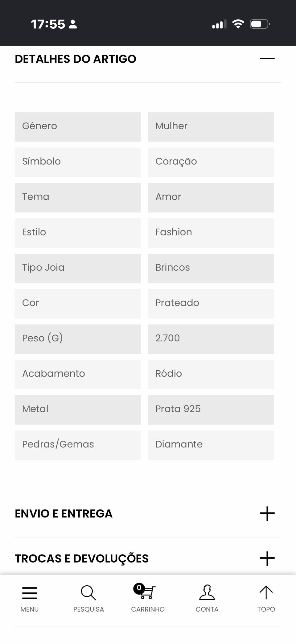
Task: Open the Carrinho shopping cart icon
Action: (x=145, y=592)
